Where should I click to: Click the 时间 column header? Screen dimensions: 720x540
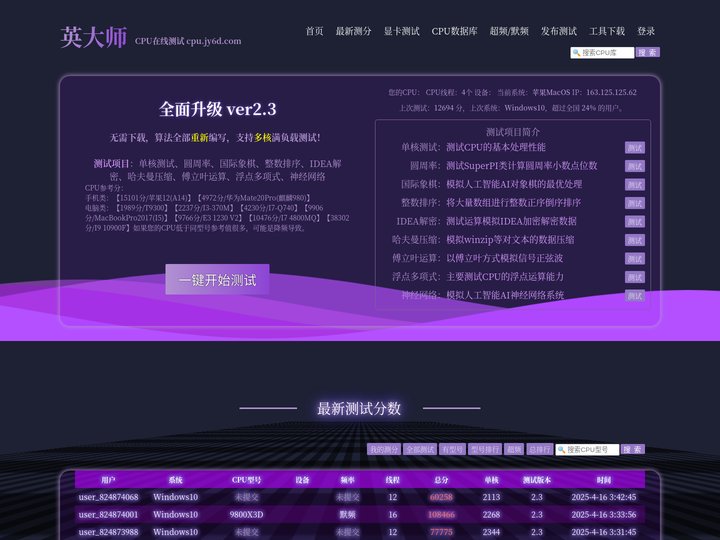(x=604, y=480)
